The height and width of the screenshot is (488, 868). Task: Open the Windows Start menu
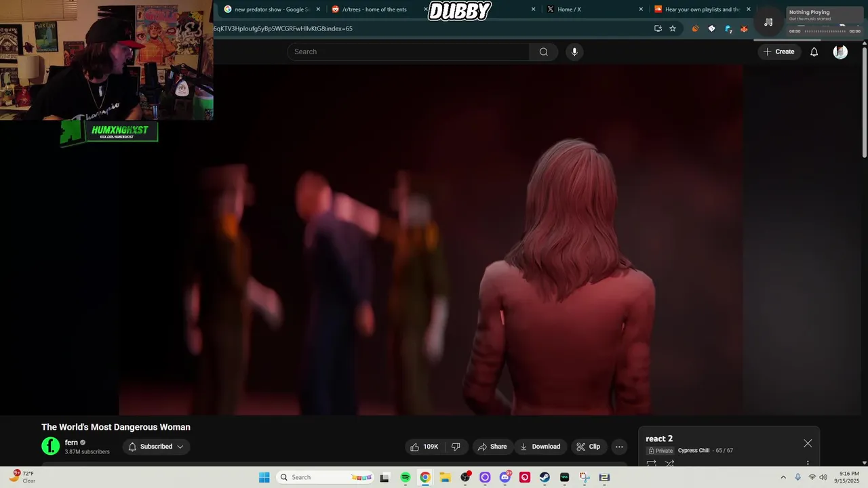pyautogui.click(x=264, y=477)
